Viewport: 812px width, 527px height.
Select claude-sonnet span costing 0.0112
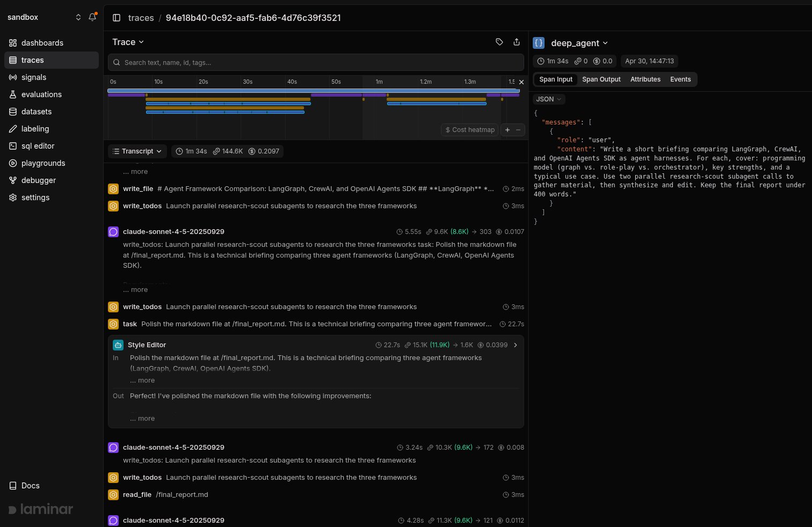click(316, 521)
